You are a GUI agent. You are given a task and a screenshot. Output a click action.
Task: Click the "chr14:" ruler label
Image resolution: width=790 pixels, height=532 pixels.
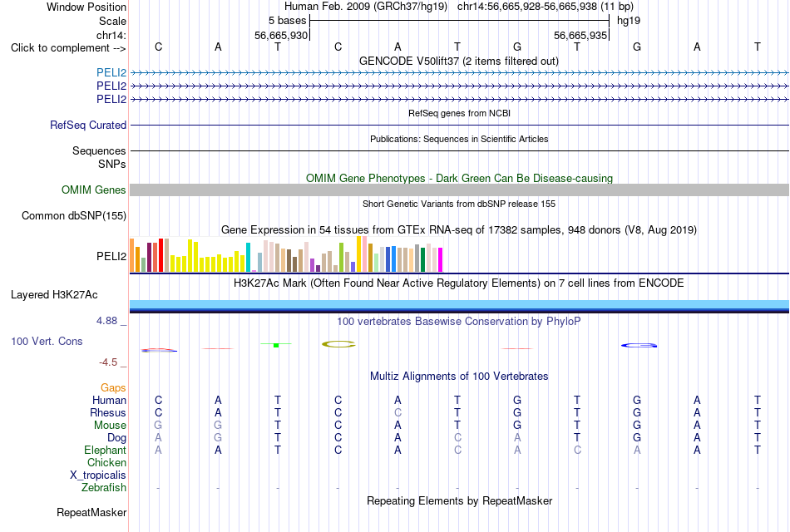coord(111,35)
